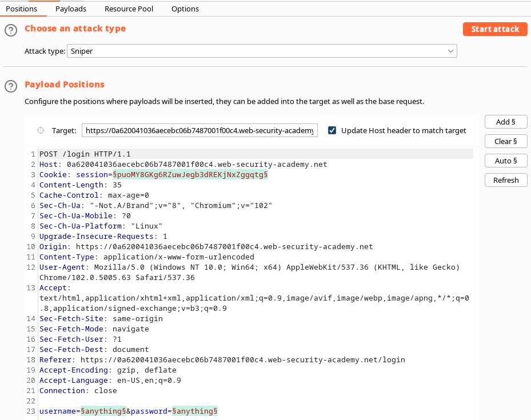Click the help icon beside Choose an attack type

(10, 29)
